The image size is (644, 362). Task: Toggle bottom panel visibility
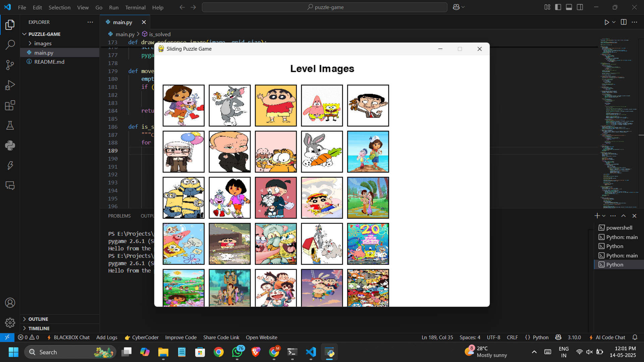569,7
